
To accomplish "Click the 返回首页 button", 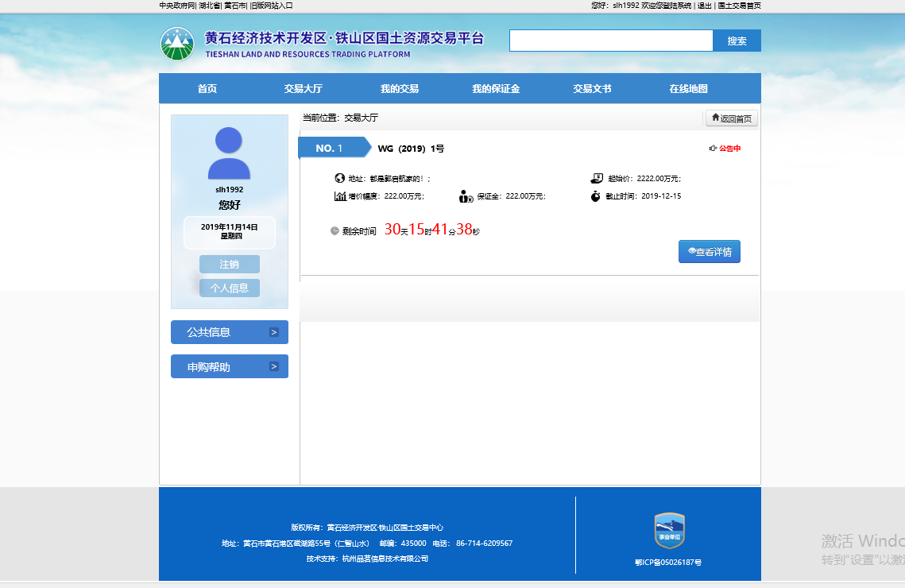I will [731, 118].
